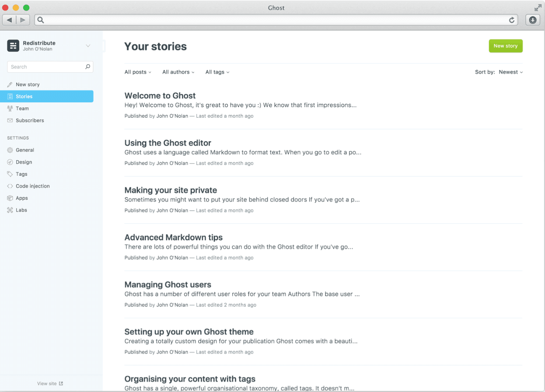545x392 pixels.
Task: Reload the page with refresh icon
Action: tap(512, 20)
